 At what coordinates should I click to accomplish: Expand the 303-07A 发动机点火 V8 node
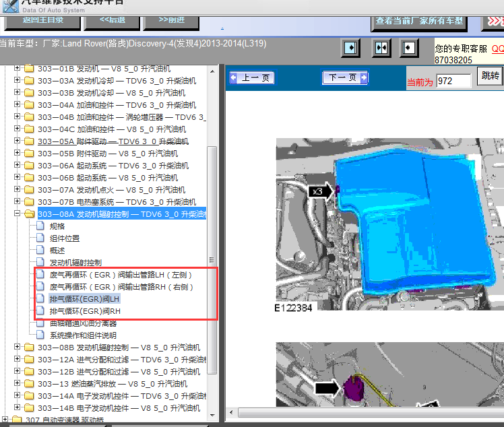click(x=17, y=189)
